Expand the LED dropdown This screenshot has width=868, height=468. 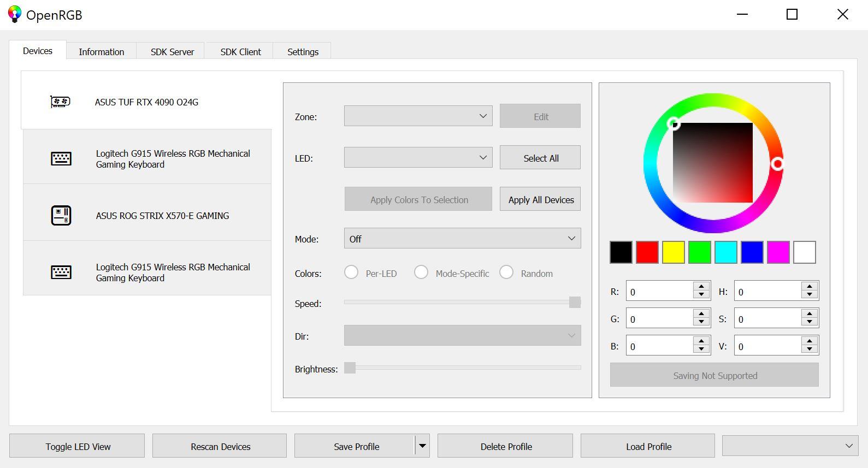[x=418, y=157]
